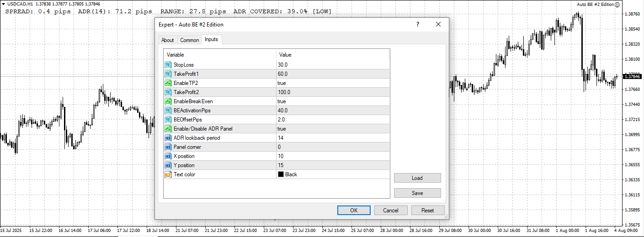The height and width of the screenshot is (237, 644).
Task: Click the TakeProfit1 variable name
Action: (x=186, y=74)
